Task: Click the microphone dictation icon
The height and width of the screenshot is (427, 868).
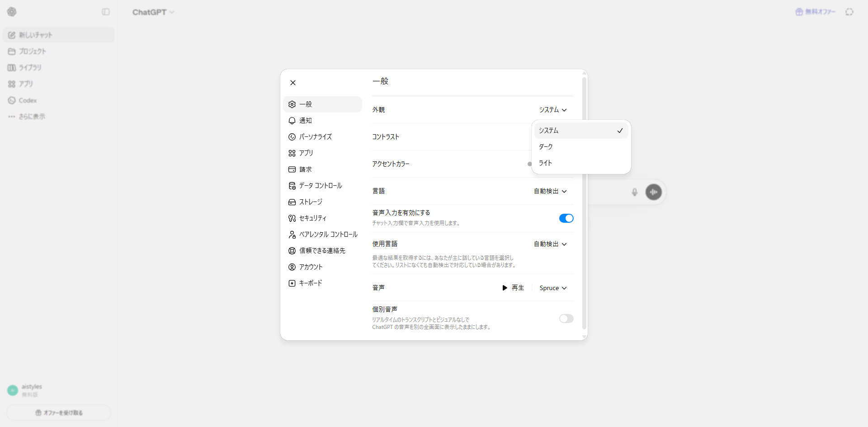Action: click(635, 192)
